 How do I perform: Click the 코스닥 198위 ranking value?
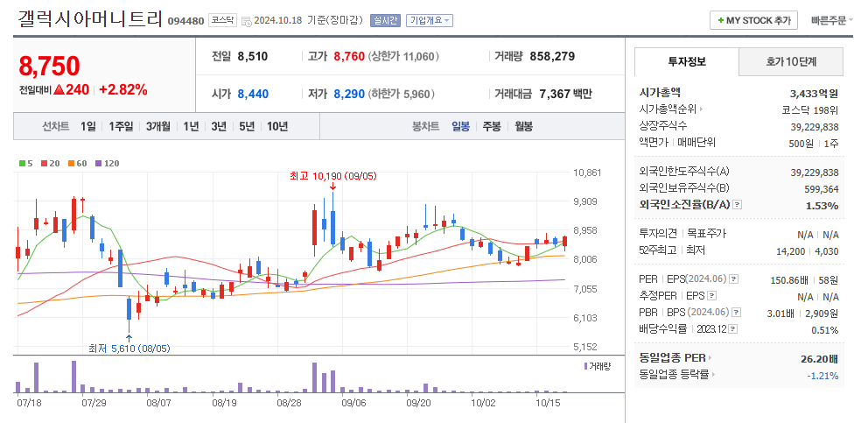pyautogui.click(x=809, y=109)
